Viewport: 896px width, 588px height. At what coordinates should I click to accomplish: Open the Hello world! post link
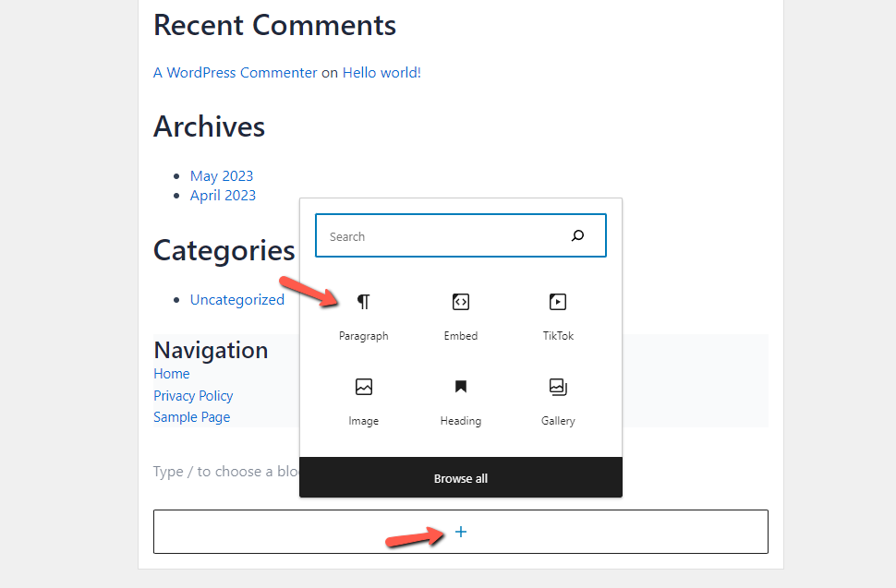(x=381, y=73)
